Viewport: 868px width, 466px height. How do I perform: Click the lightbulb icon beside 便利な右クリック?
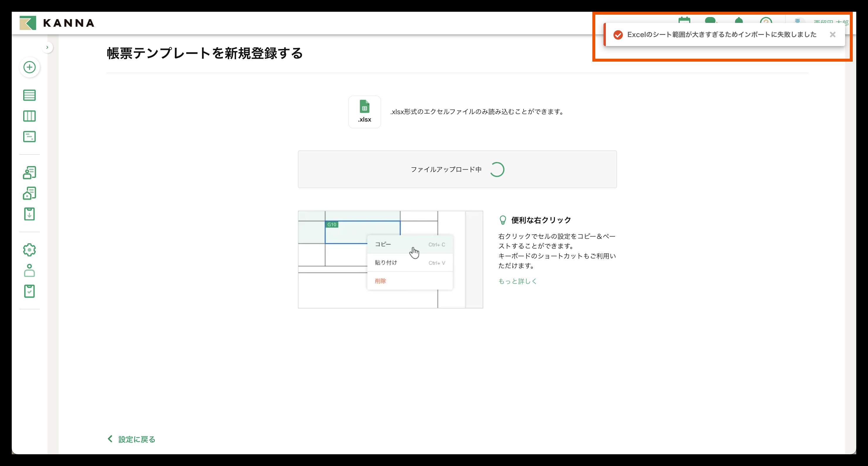[x=502, y=220]
